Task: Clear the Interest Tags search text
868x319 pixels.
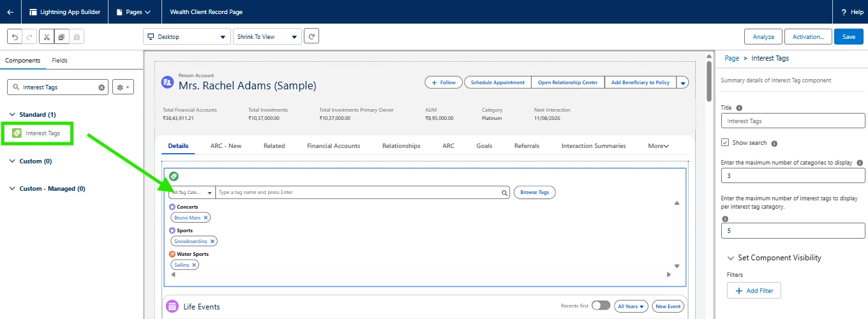Action: click(101, 87)
